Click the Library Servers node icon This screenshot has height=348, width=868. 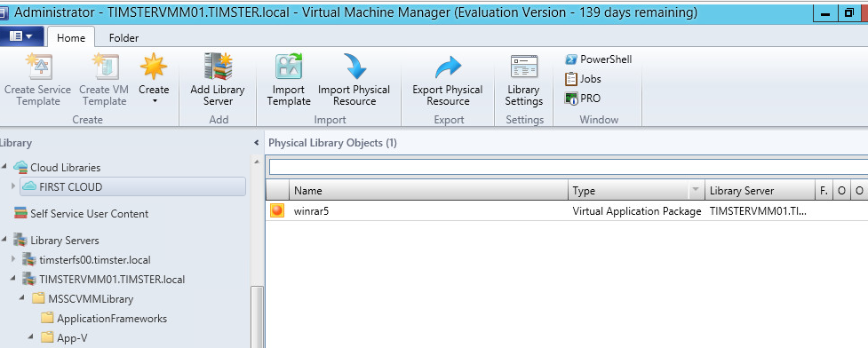pos(20,240)
